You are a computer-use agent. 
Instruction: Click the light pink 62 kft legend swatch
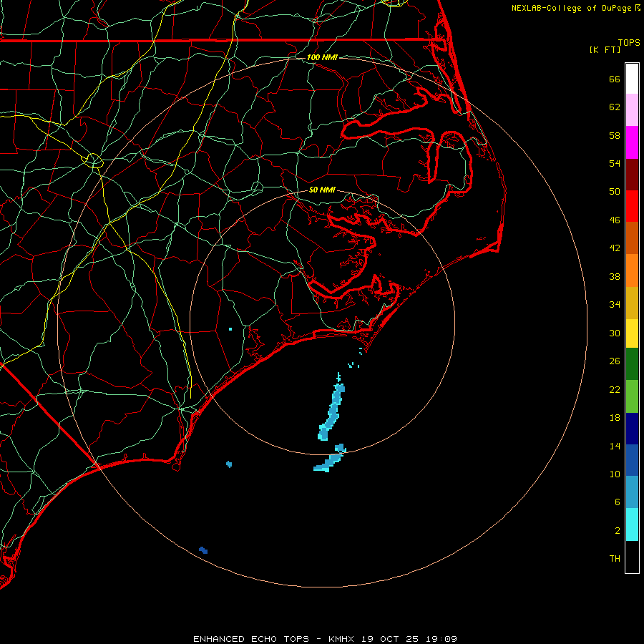pos(632,109)
